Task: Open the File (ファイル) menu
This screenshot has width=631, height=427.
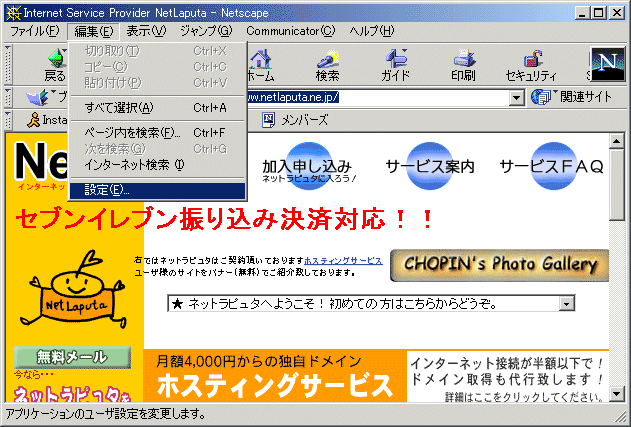Action: (x=34, y=31)
